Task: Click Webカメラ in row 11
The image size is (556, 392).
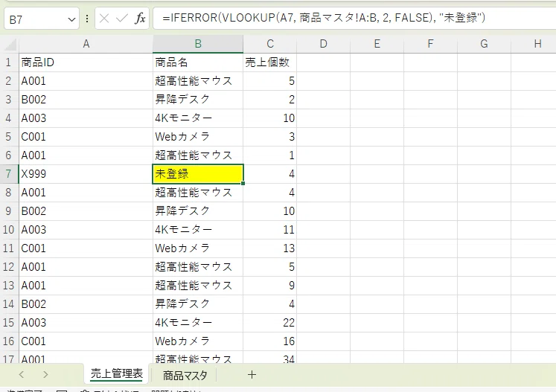Action: click(198, 248)
